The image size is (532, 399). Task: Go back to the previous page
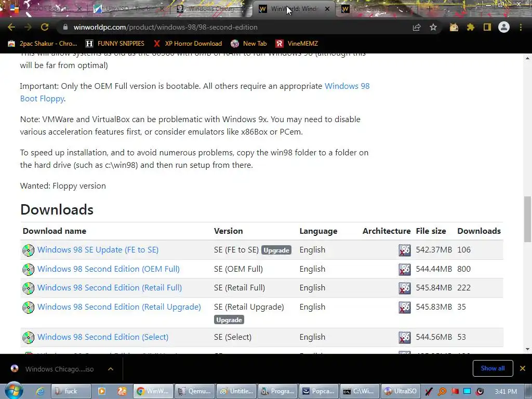[x=11, y=27]
